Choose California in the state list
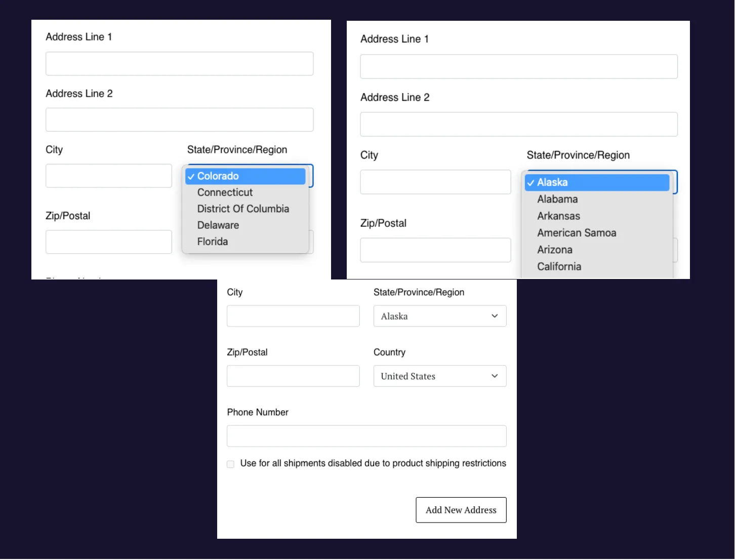This screenshot has height=560, width=735. point(597,266)
